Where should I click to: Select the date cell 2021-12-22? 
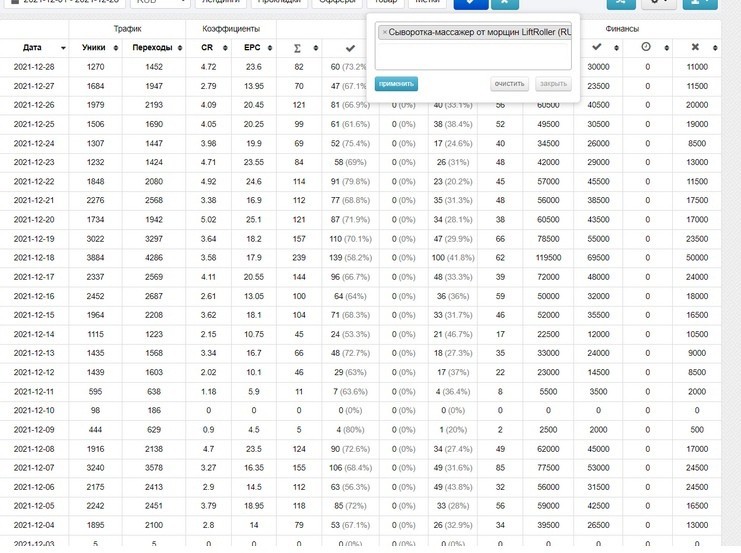[34, 181]
